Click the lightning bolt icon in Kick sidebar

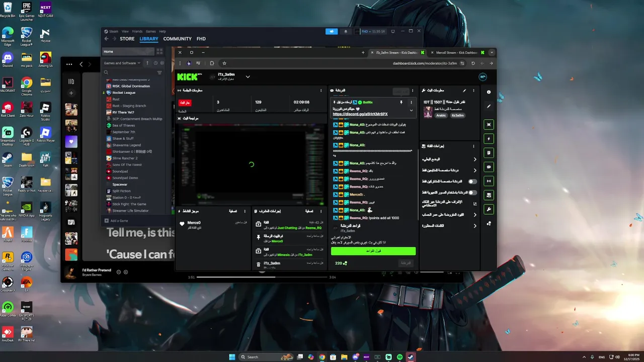489,139
